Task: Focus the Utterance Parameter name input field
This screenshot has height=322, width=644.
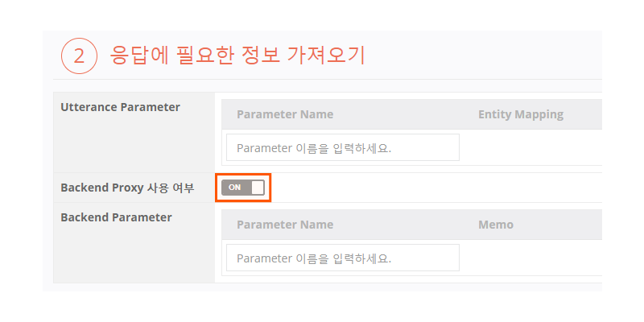Action: click(343, 148)
